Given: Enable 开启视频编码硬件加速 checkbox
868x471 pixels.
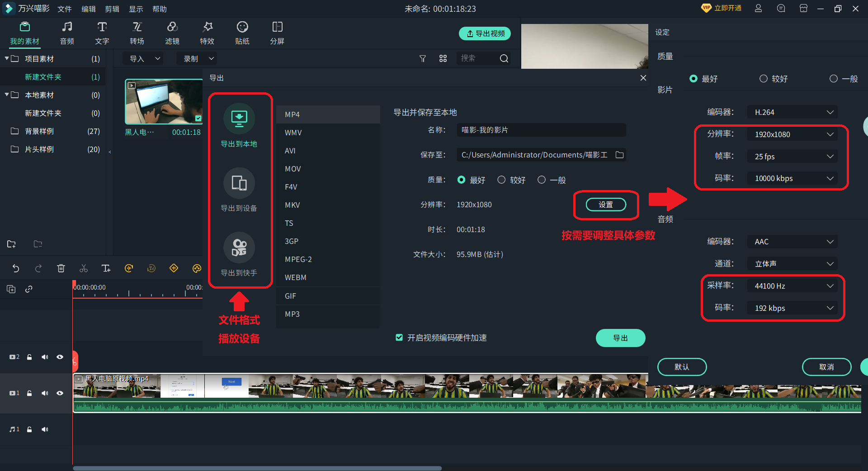Looking at the screenshot, I should click(399, 338).
